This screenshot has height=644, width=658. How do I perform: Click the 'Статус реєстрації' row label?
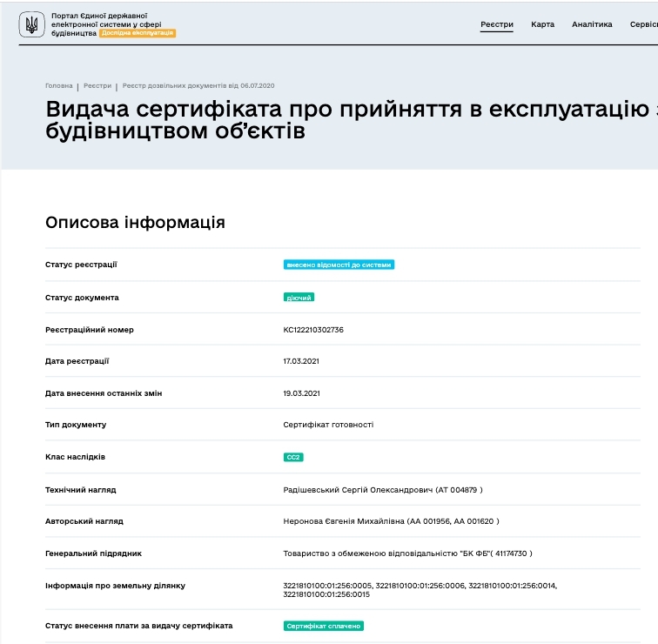click(82, 265)
